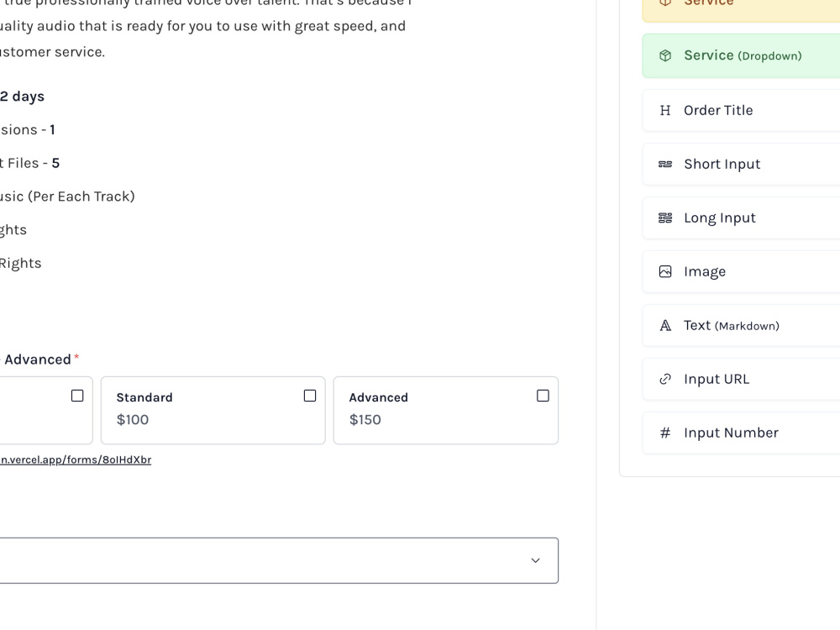Tick the checkbox on the leftmost package card
The height and width of the screenshot is (630, 840).
point(77,395)
